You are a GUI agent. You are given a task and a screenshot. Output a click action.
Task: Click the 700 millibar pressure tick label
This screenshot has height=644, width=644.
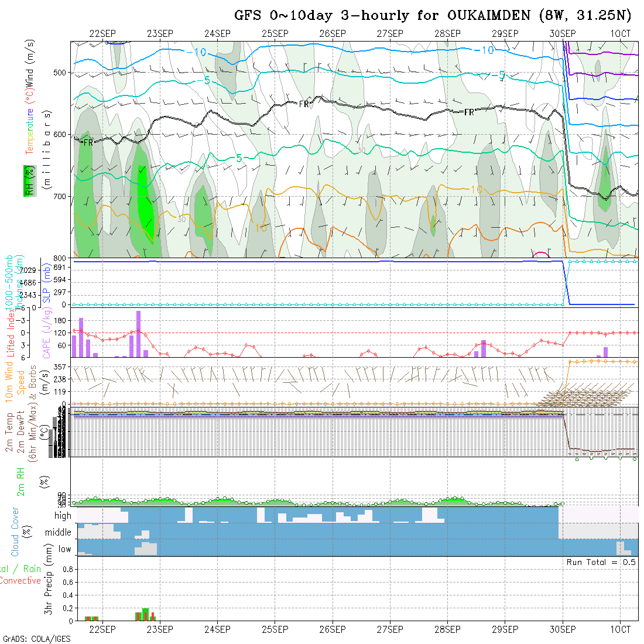[x=62, y=197]
